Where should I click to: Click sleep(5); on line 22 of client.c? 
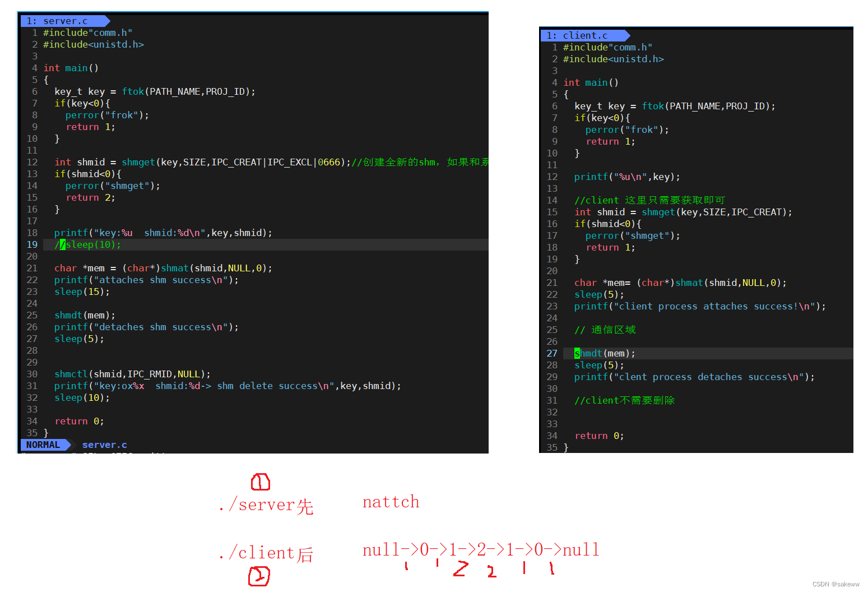[599, 294]
